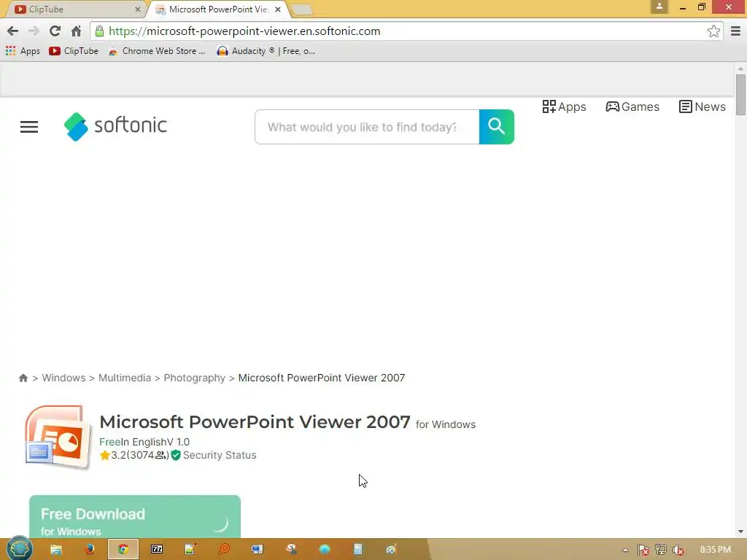Click the Action Center flag tray icon

click(x=643, y=550)
